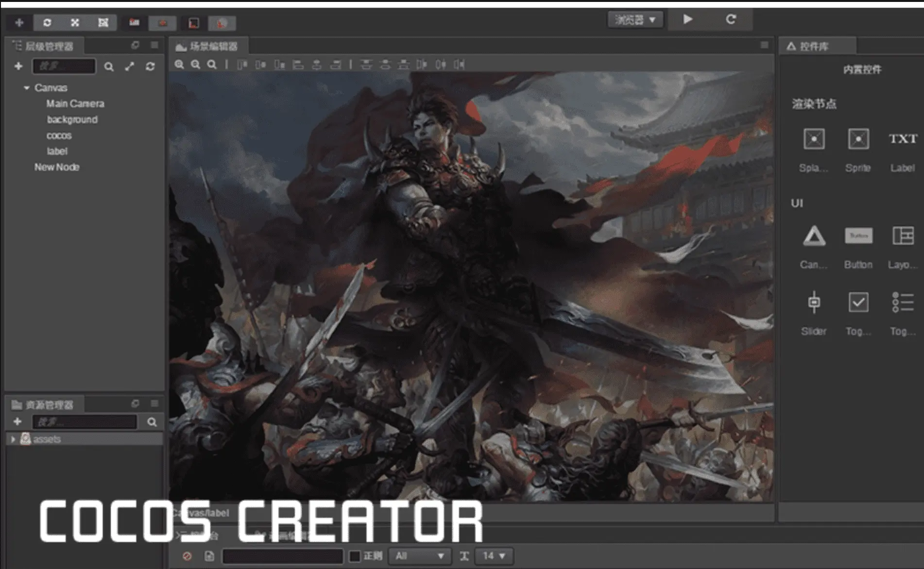Image resolution: width=924 pixels, height=569 pixels.
Task: Toggle the regex checkbox in console bar
Action: click(x=355, y=556)
